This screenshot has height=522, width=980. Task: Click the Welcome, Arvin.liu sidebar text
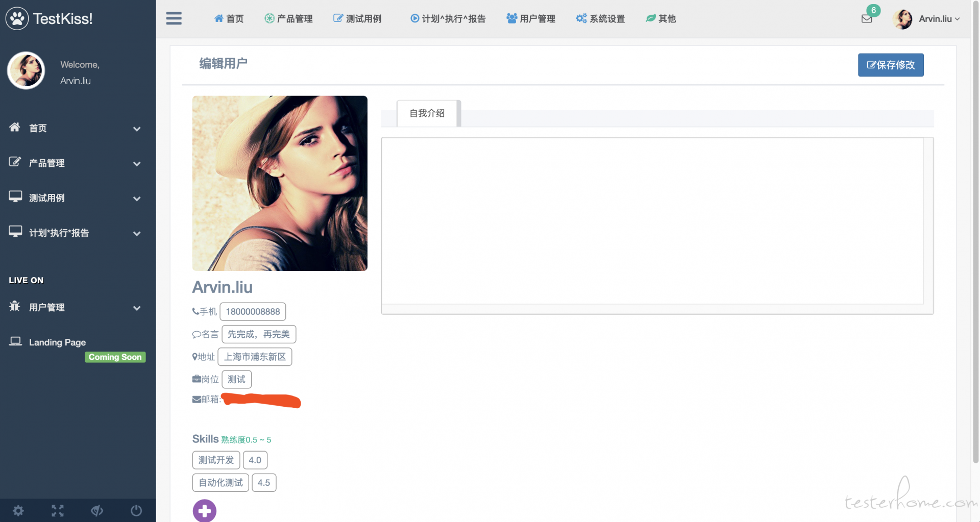coord(80,72)
